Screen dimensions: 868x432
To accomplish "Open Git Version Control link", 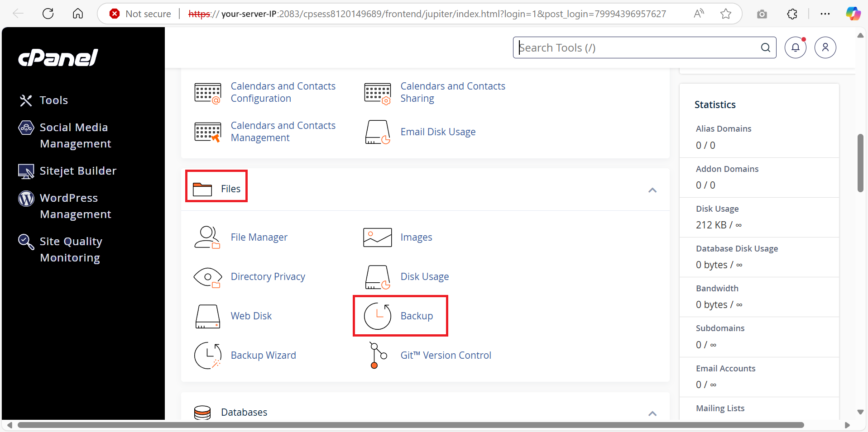I will [x=446, y=356].
